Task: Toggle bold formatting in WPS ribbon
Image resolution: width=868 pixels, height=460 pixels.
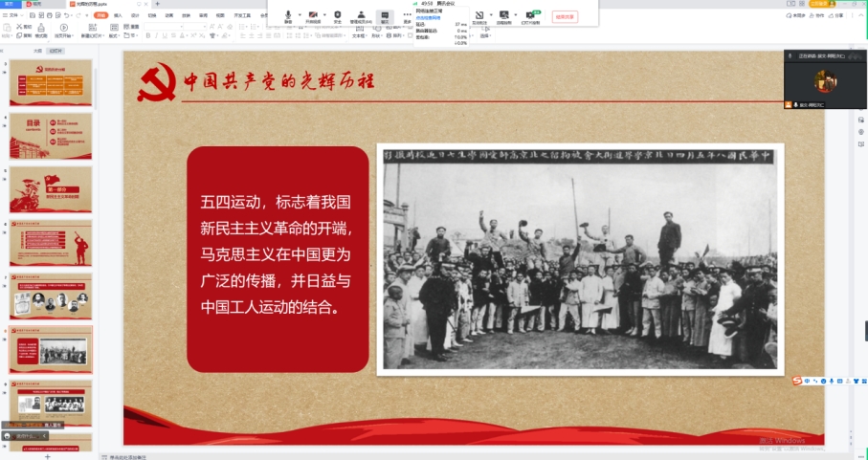Action: 147,35
